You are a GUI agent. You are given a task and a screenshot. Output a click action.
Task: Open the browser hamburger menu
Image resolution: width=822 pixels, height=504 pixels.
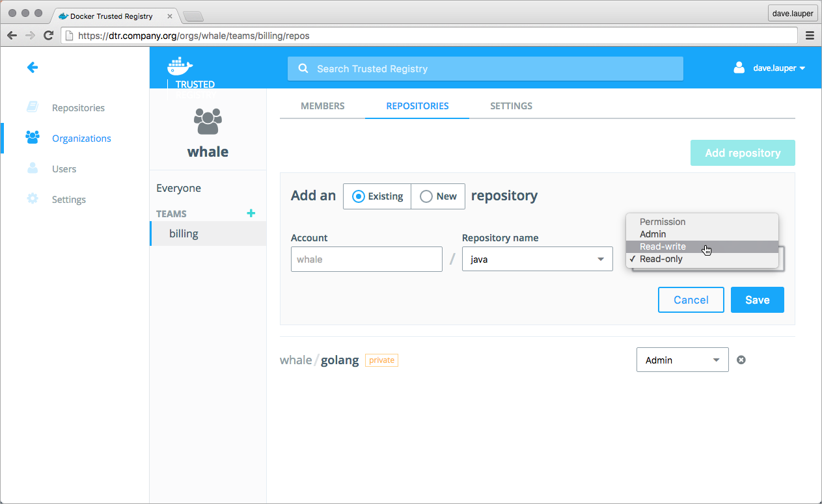(810, 36)
